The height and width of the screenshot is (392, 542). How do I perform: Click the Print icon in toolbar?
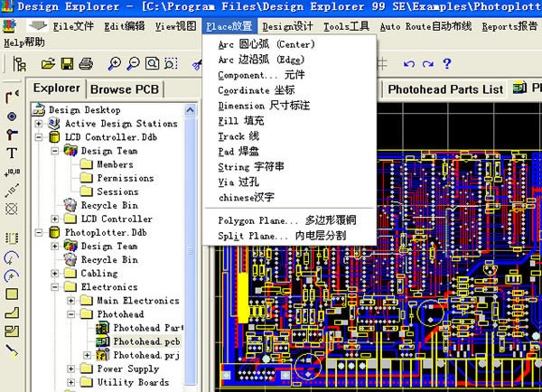click(85, 64)
